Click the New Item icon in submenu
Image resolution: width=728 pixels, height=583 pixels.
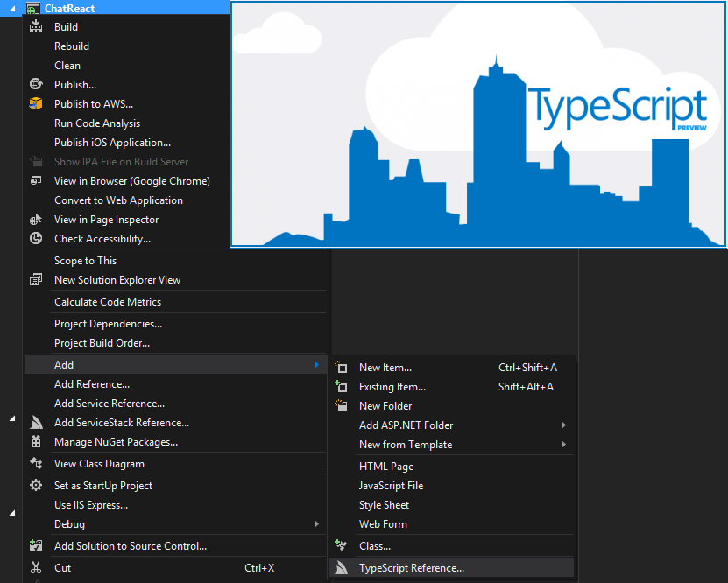(342, 368)
